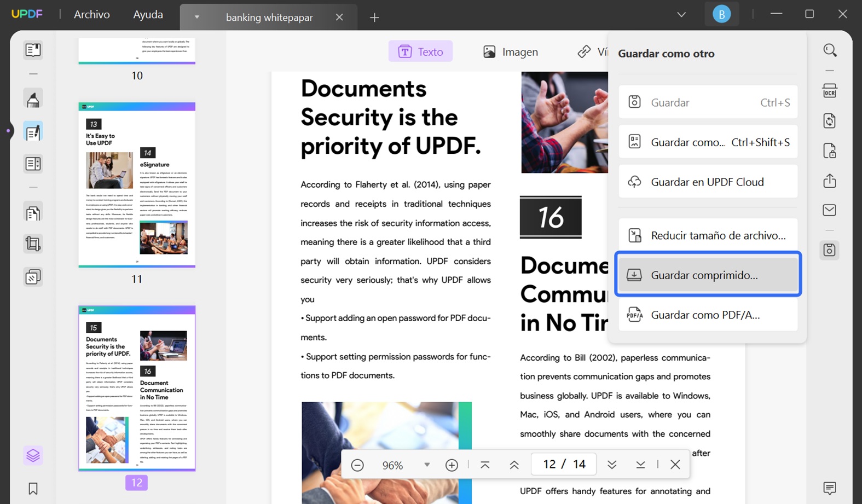
Task: Open the Bookmarks panel icon
Action: coord(33,488)
